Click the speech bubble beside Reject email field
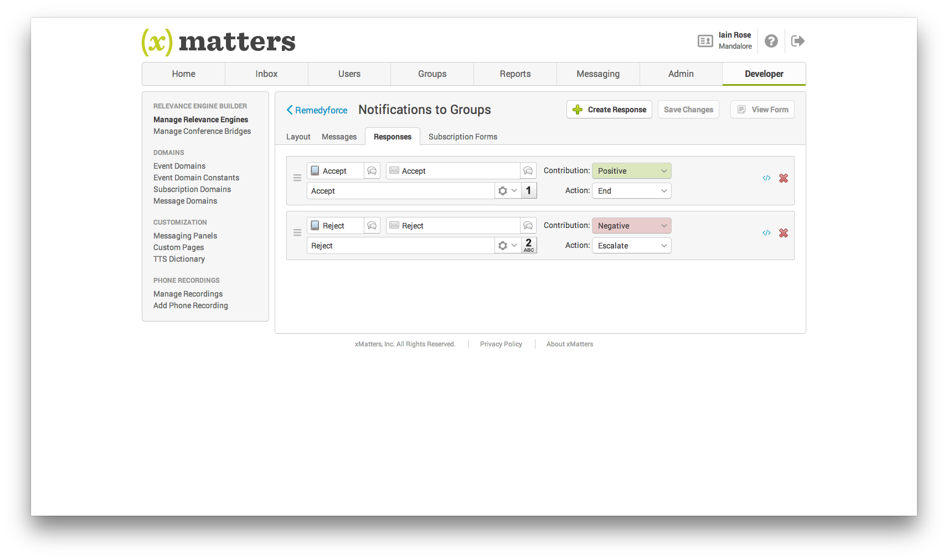Screen dimensions: 948x560 coord(528,226)
